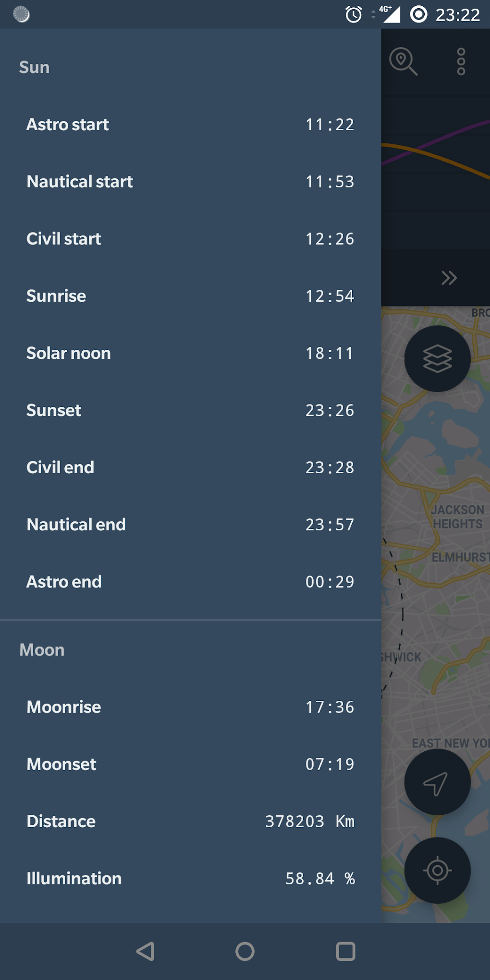Tap the Sunrise 12:54 entry
This screenshot has width=490, height=980.
190,295
